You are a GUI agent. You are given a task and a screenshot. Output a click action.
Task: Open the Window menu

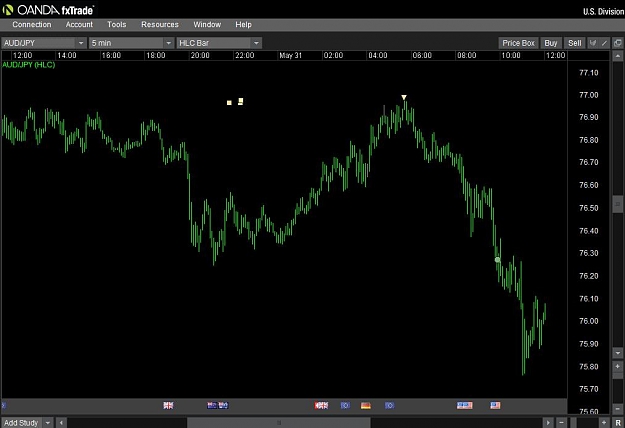pyautogui.click(x=207, y=25)
